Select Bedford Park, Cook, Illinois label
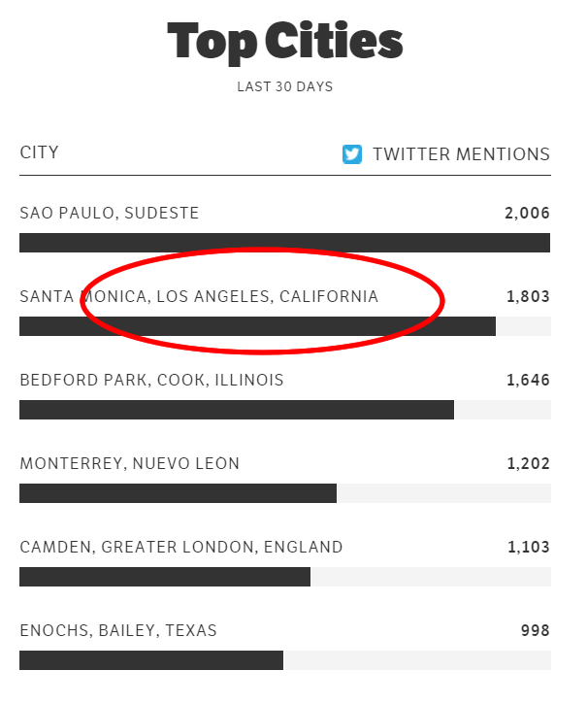The image size is (588, 704). 151,380
